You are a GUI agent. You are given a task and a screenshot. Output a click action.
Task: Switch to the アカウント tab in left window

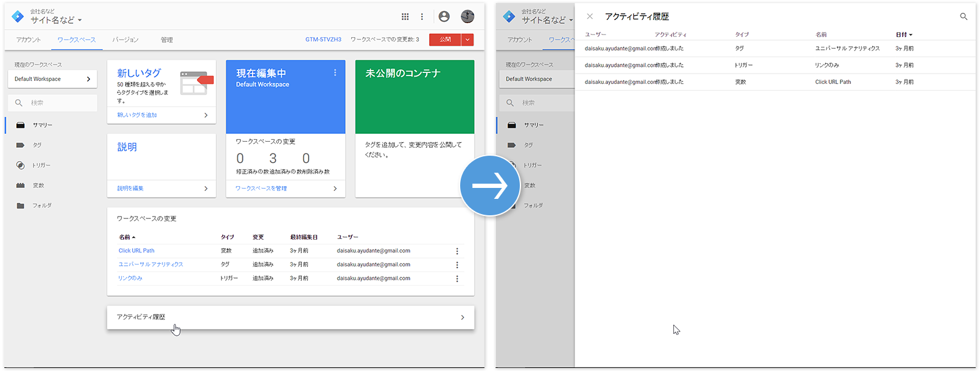[29, 40]
